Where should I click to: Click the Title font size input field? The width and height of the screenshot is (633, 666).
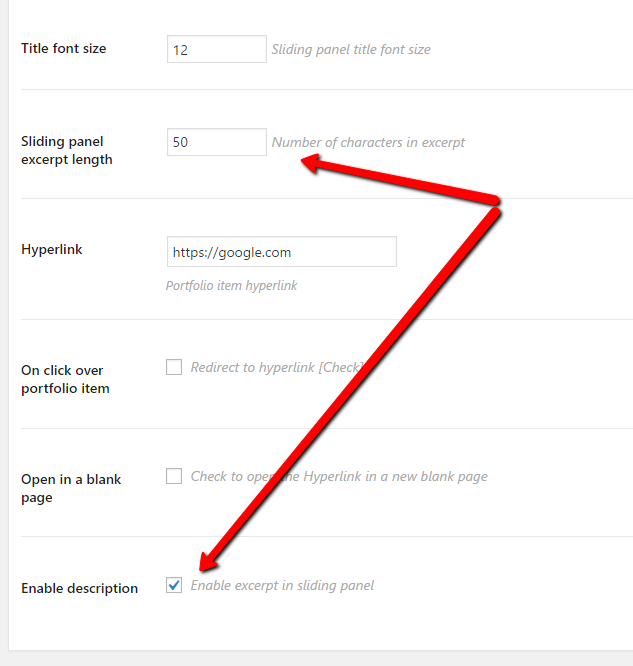(x=217, y=49)
